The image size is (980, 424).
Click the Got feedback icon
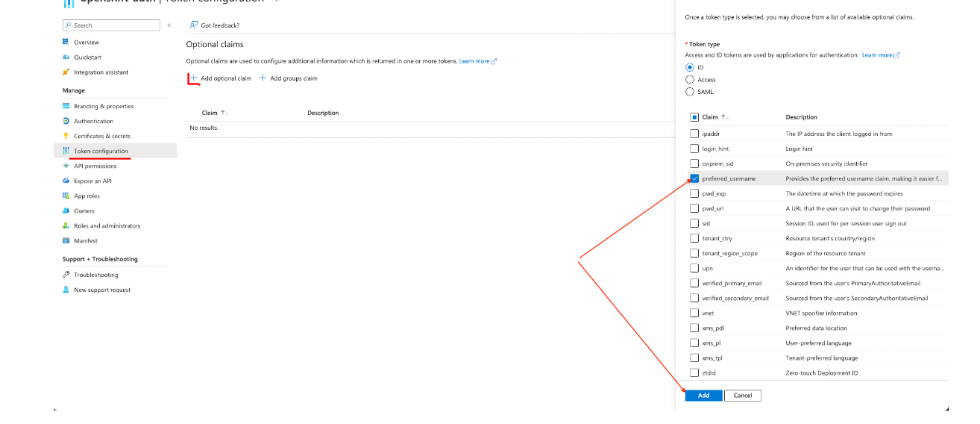tap(194, 25)
